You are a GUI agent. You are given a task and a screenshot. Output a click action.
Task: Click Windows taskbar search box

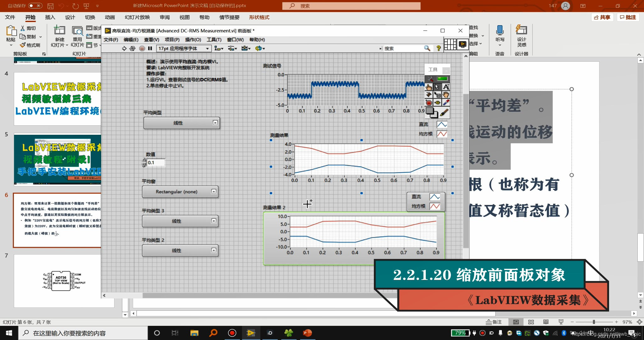point(83,333)
